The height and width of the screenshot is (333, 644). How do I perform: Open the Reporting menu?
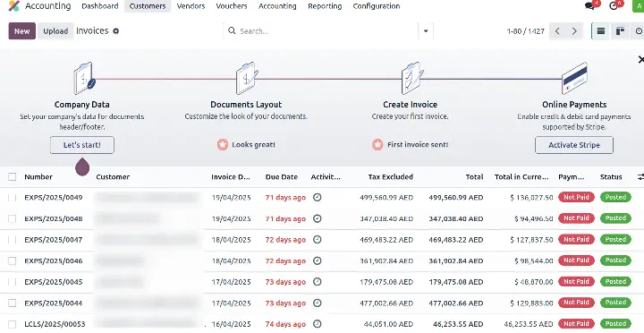point(325,6)
